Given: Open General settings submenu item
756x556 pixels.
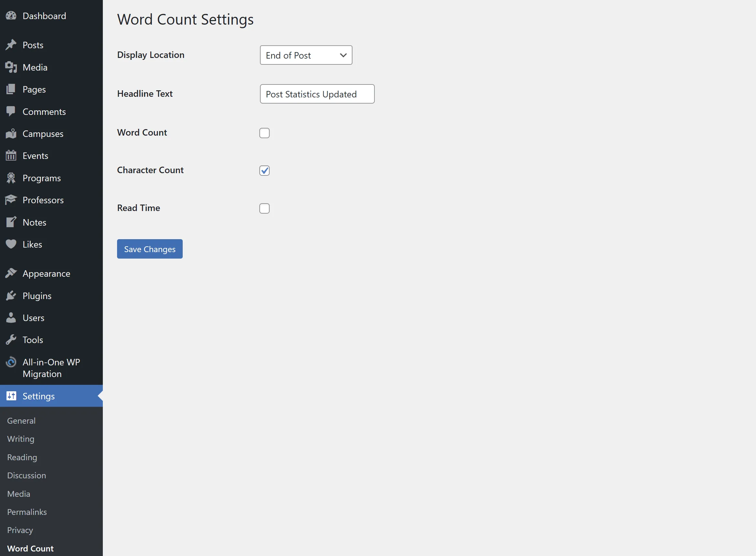Looking at the screenshot, I should pyautogui.click(x=21, y=421).
